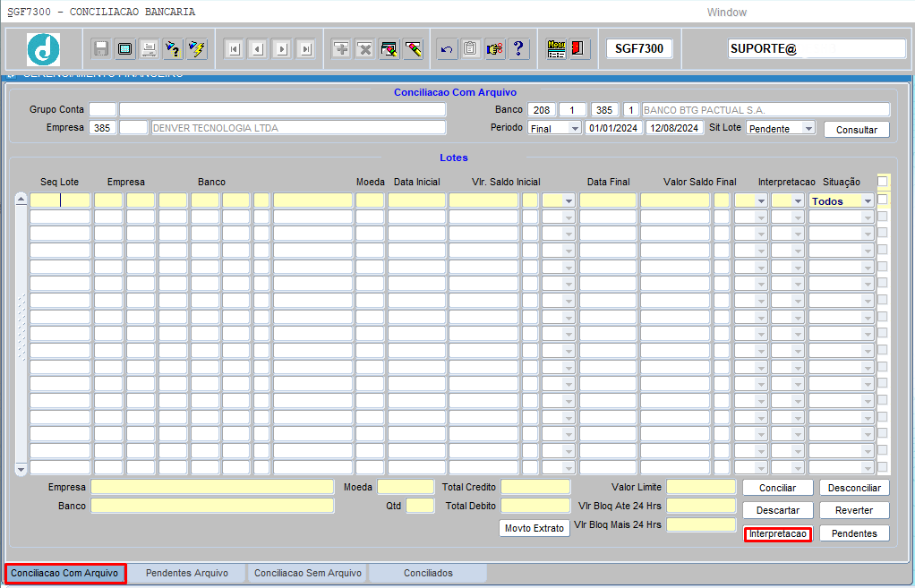Click the first-row Seq Lote field

click(60, 200)
